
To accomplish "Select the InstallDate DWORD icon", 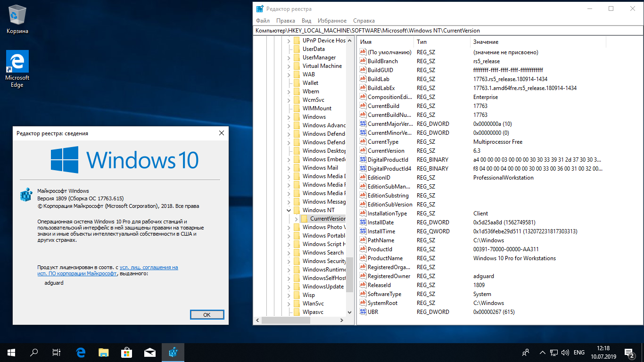I will pos(363,222).
